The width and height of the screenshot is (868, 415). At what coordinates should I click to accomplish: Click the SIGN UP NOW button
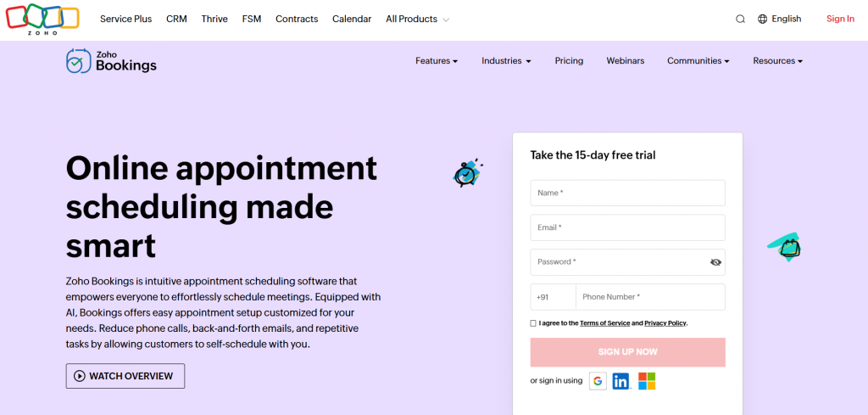pos(628,352)
